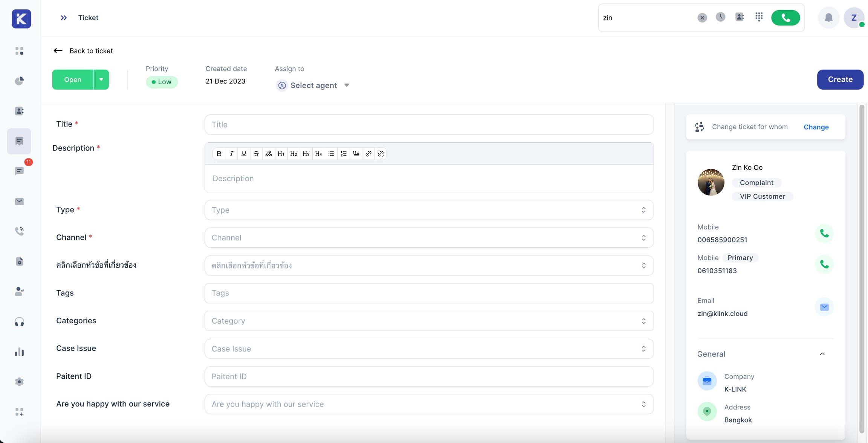The width and height of the screenshot is (868, 443).
Task: Send email to zin@klink.cloud via icon
Action: click(x=824, y=307)
